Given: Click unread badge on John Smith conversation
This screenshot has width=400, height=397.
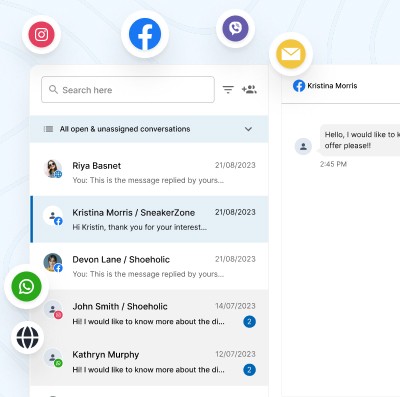Looking at the screenshot, I should [x=249, y=322].
